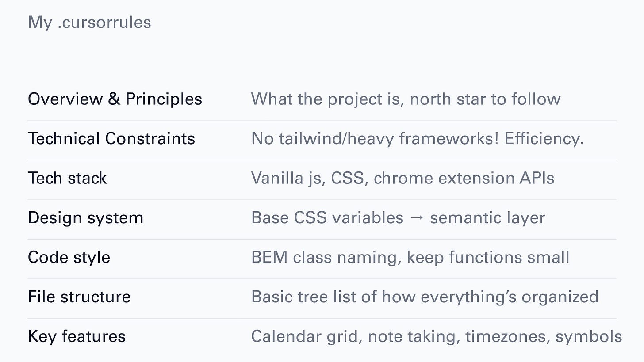Click the arrow symbol in Design system row
The width and height of the screenshot is (644, 362).
417,218
